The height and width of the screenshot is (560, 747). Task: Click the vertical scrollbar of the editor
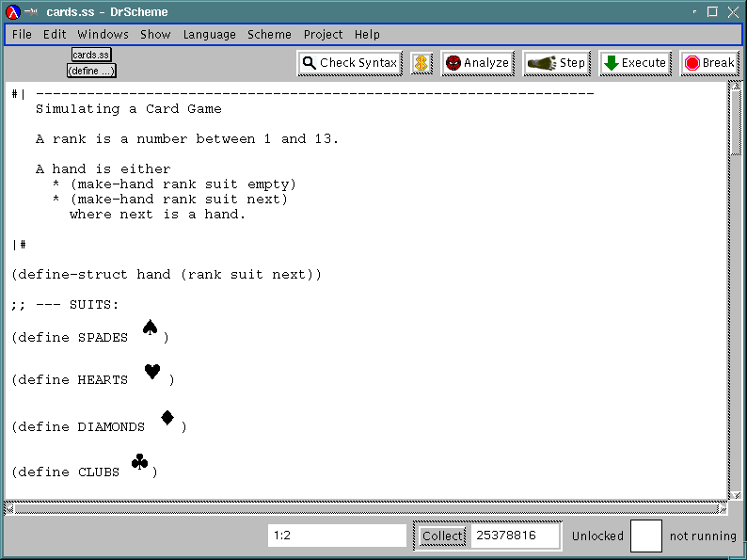click(x=736, y=282)
